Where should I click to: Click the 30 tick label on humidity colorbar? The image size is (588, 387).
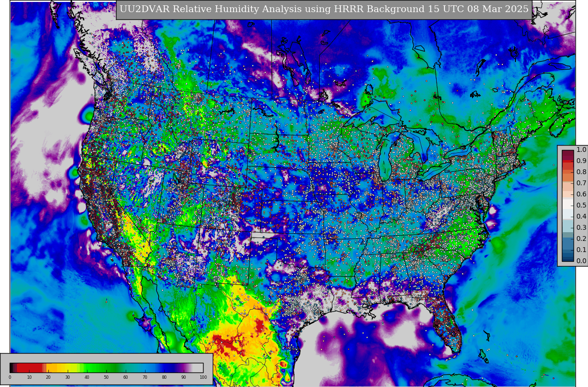tap(68, 377)
